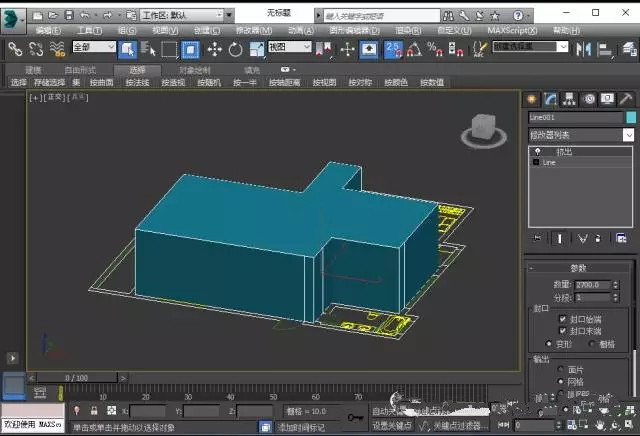Screen dimensions: 640x436
Task: Open the 全部 selection filter dropdown
Action: pyautogui.click(x=94, y=47)
